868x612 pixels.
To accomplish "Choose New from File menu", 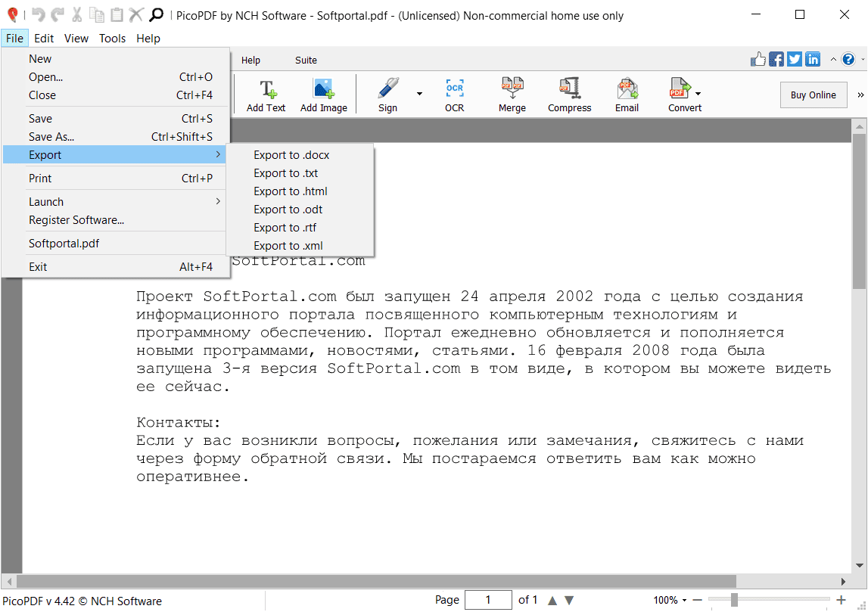I will point(116,59).
